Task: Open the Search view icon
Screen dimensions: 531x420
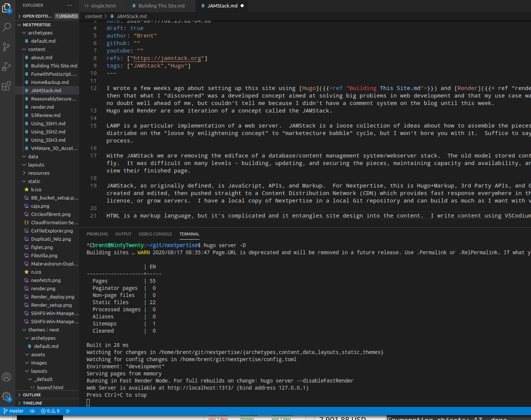Action: coord(7,27)
